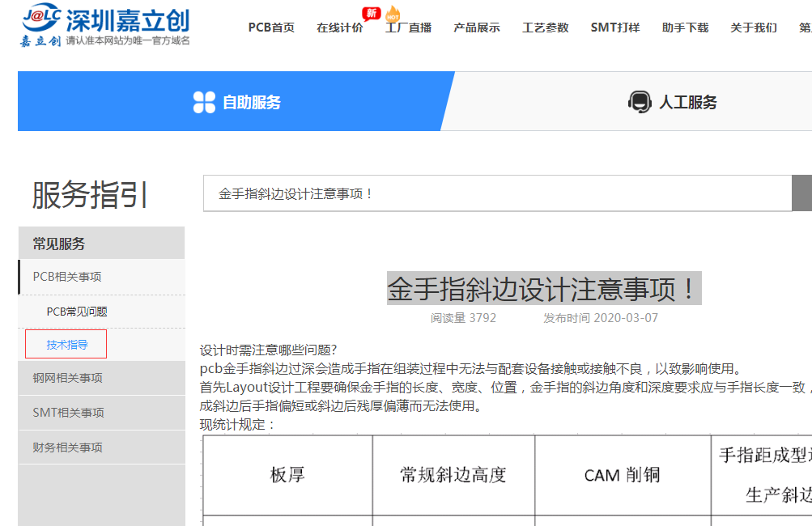Click the 人工服务 headset icon
This screenshot has width=812, height=526.
(640, 102)
